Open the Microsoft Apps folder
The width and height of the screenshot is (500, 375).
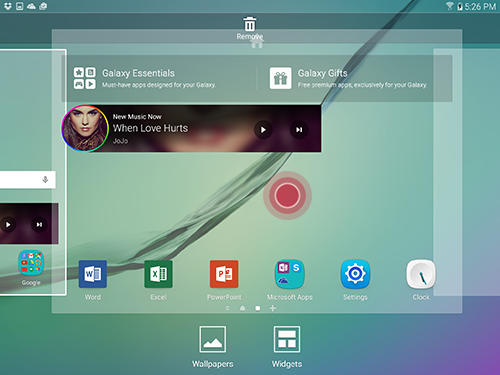point(290,274)
